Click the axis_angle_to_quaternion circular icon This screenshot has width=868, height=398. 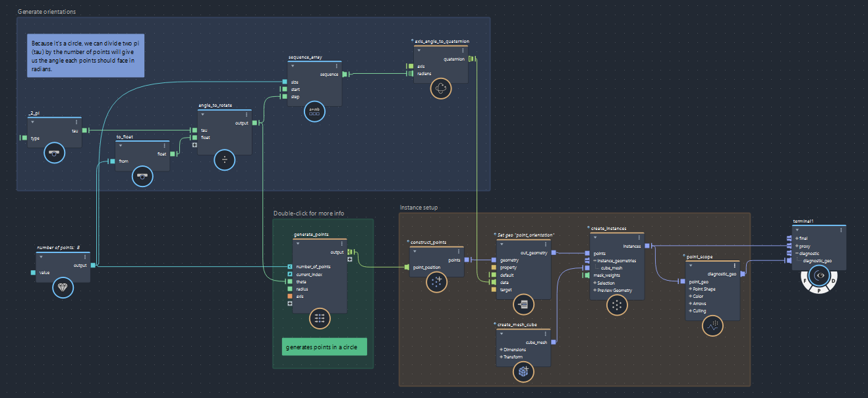(x=441, y=88)
